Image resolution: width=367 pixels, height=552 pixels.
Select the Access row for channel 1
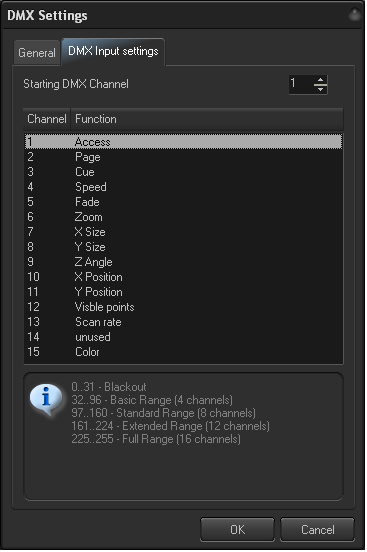(x=183, y=142)
